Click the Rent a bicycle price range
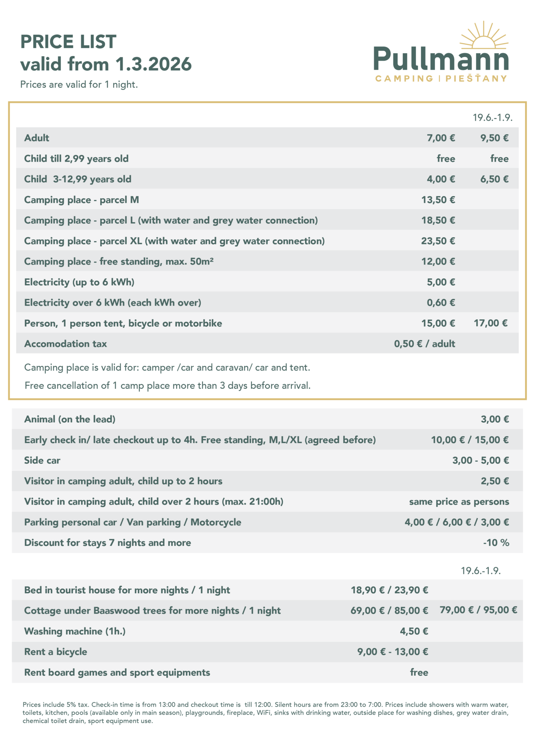535x756 pixels. 393,652
